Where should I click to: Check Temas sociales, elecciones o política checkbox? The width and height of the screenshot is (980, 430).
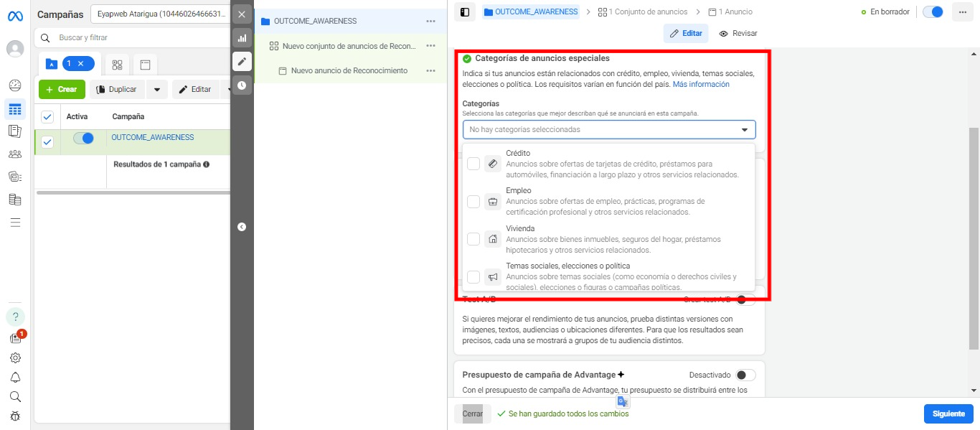pos(473,277)
